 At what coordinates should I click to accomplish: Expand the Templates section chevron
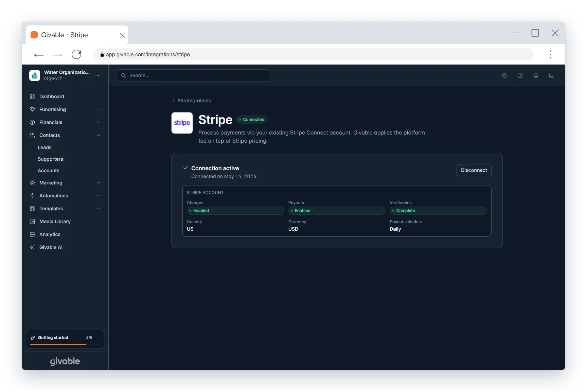point(99,209)
